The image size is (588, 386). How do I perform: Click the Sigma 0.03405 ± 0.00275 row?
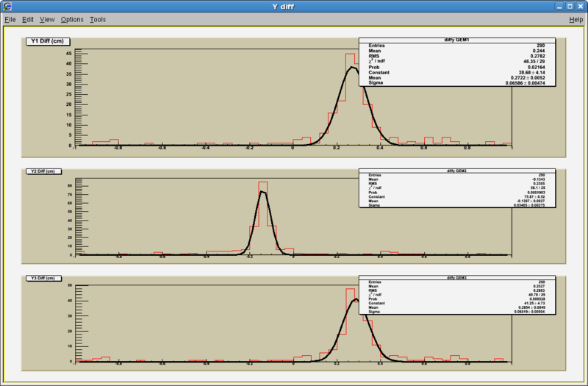[x=456, y=205]
